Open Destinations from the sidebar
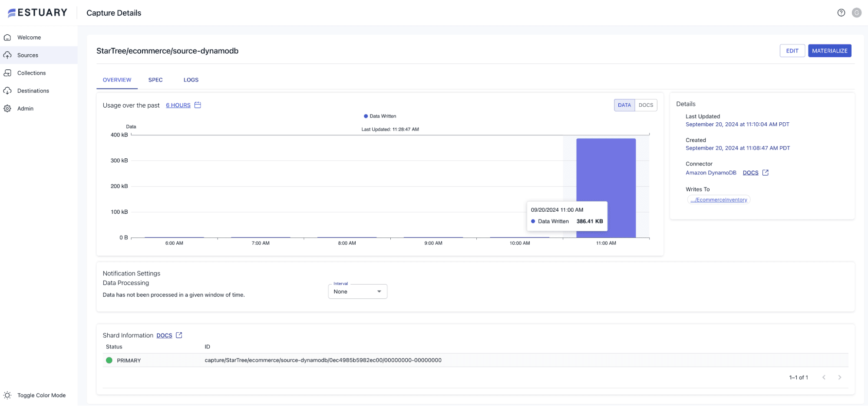This screenshot has height=406, width=868. point(33,91)
